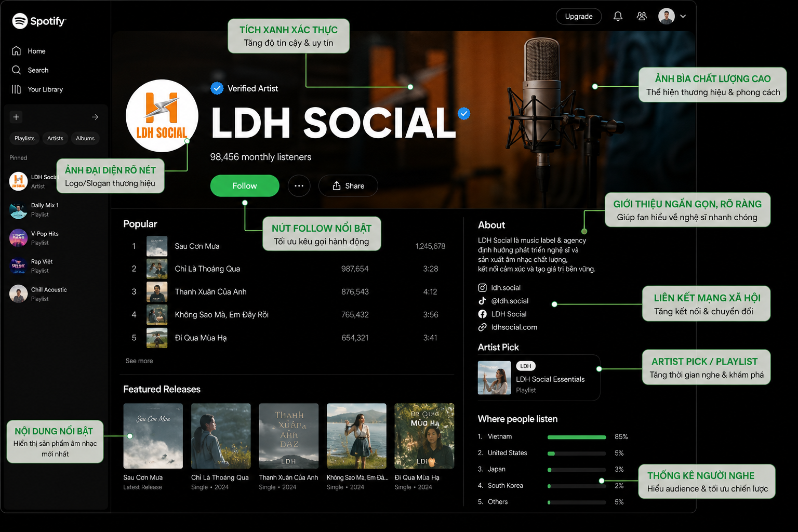The width and height of the screenshot is (798, 532).
Task: Click the Share button
Action: pos(348,186)
